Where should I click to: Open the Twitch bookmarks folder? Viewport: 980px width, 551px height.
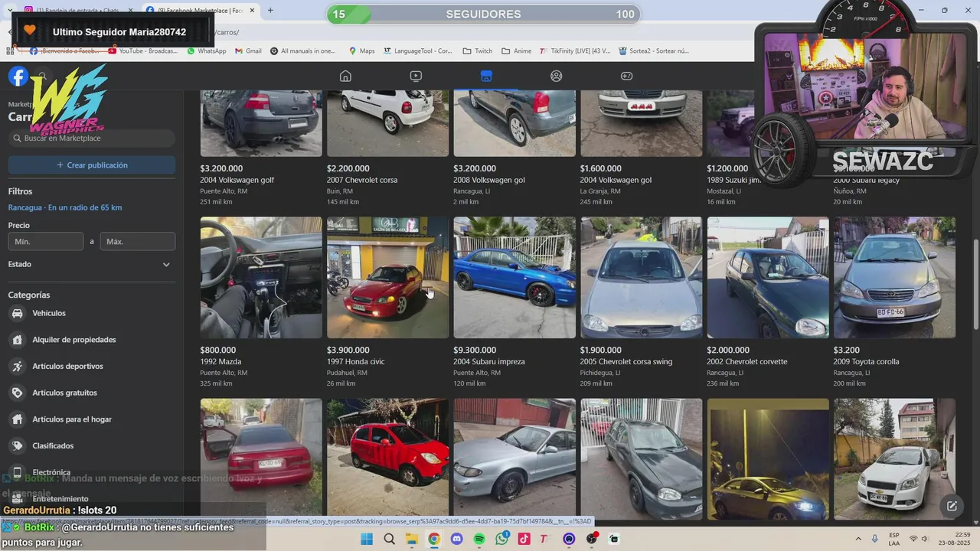(478, 51)
